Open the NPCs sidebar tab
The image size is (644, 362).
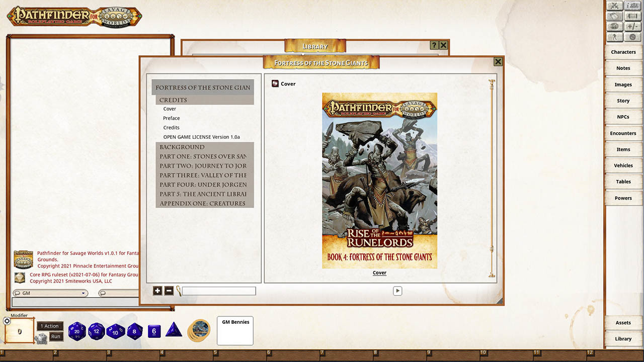coord(623,117)
